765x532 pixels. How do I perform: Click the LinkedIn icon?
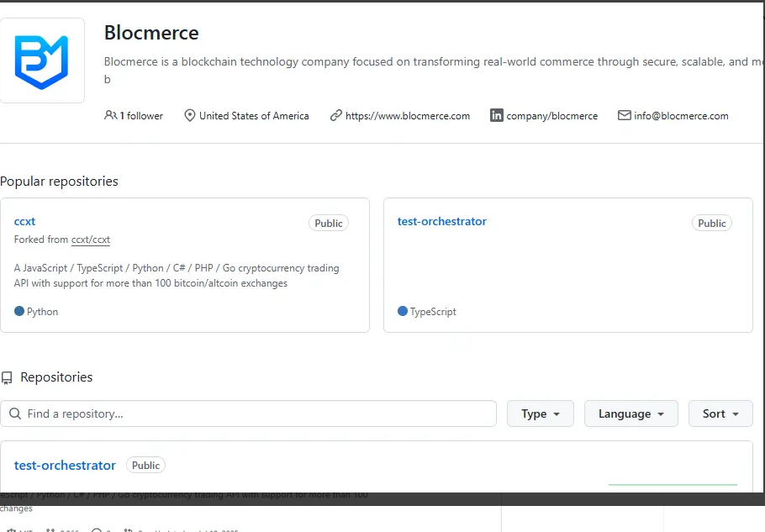pyautogui.click(x=497, y=116)
